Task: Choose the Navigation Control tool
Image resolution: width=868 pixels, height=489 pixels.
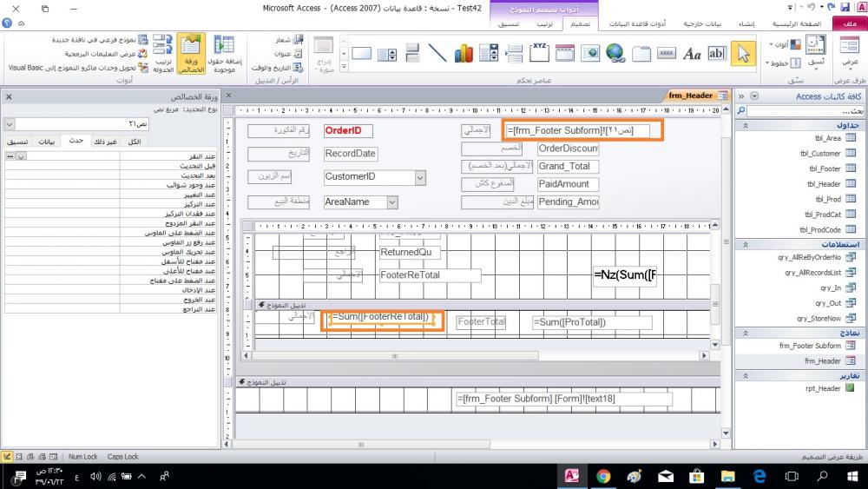Action: coord(565,53)
